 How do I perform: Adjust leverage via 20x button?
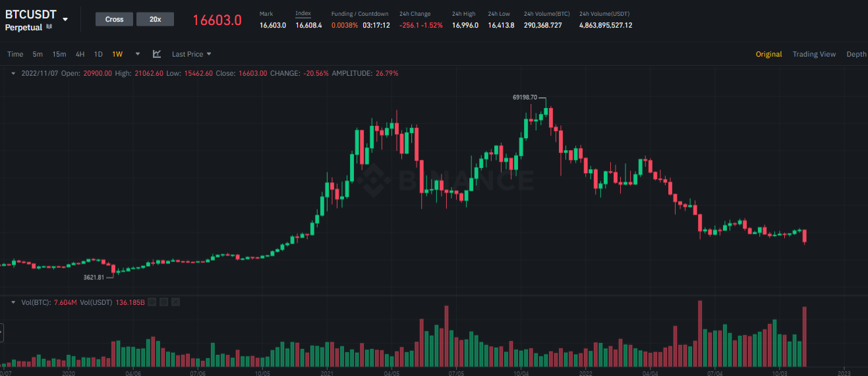click(156, 19)
